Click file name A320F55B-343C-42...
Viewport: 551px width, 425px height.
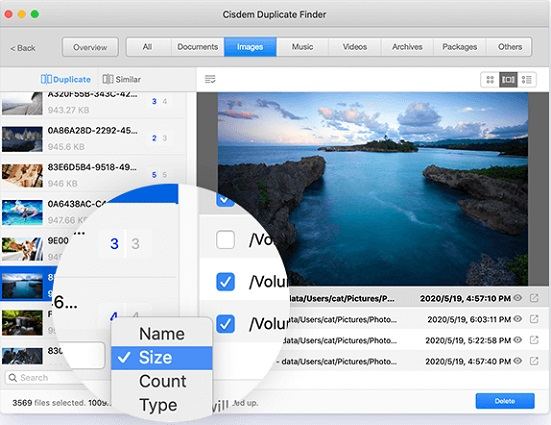point(92,95)
